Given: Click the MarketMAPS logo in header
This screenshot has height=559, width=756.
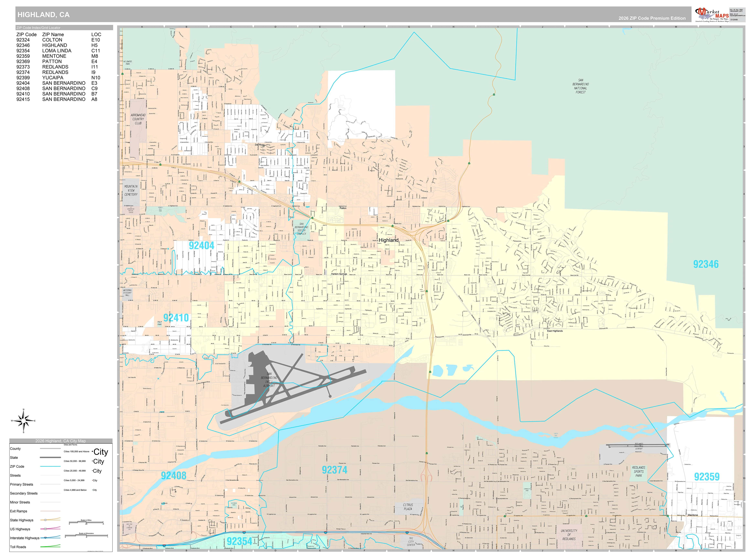Looking at the screenshot, I should pyautogui.click(x=712, y=15).
